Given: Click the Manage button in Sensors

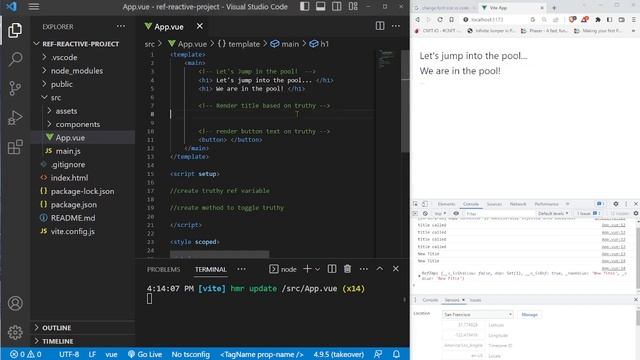Looking at the screenshot, I should [x=529, y=315].
